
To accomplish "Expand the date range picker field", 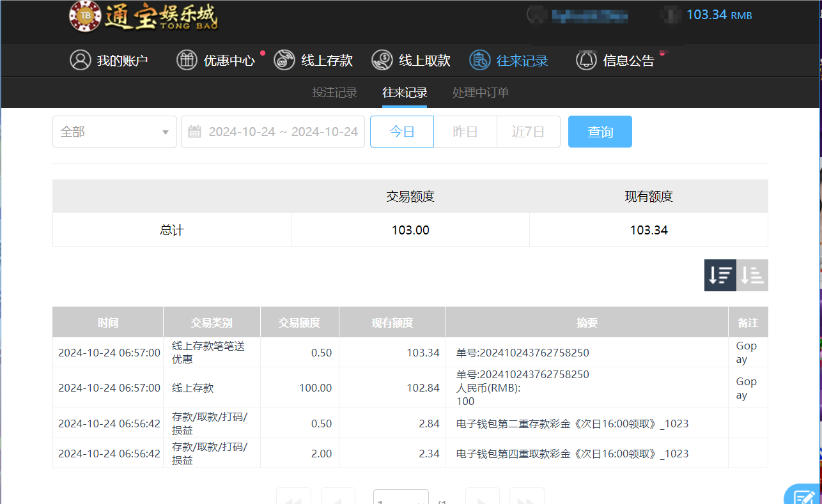I will coord(281,131).
